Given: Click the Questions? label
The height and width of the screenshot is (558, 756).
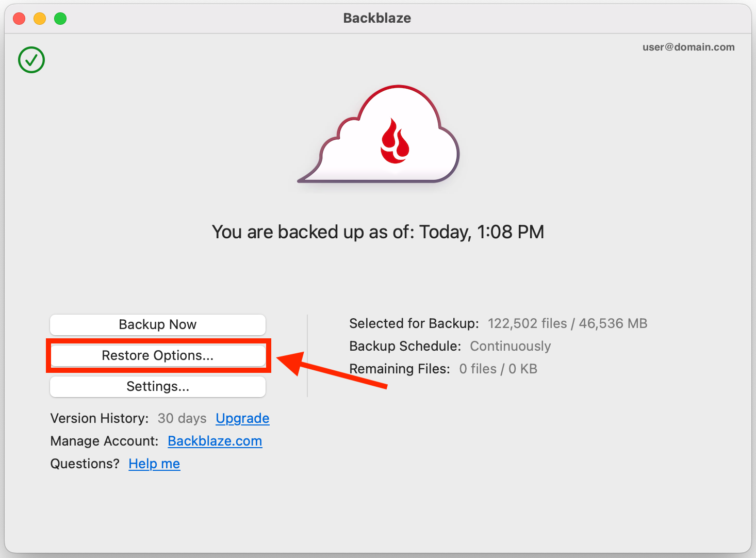Looking at the screenshot, I should pyautogui.click(x=84, y=464).
